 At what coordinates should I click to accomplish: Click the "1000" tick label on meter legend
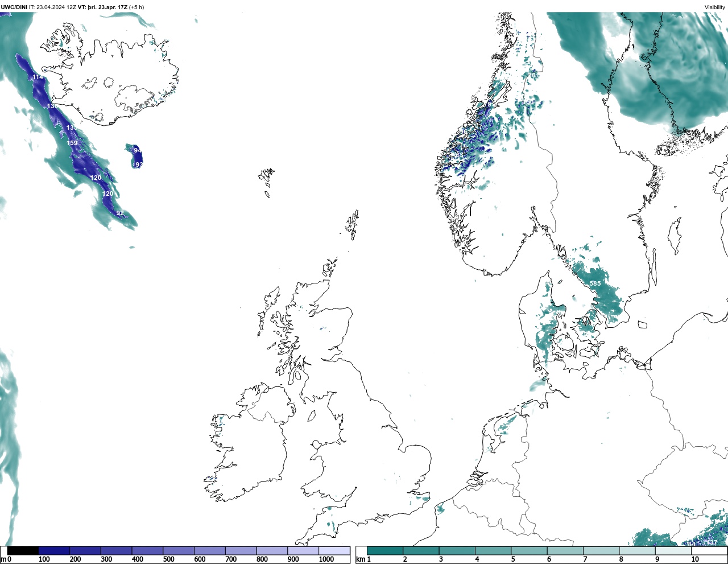tap(326, 559)
